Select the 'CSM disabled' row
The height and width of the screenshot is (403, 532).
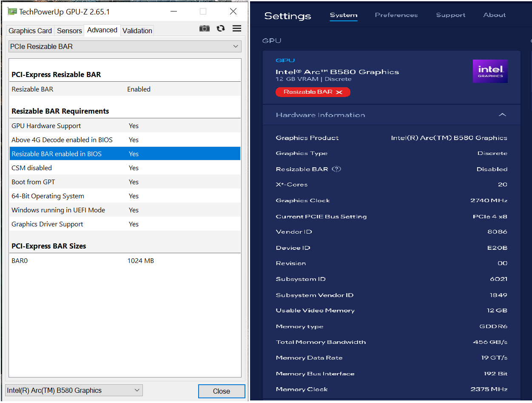point(125,168)
